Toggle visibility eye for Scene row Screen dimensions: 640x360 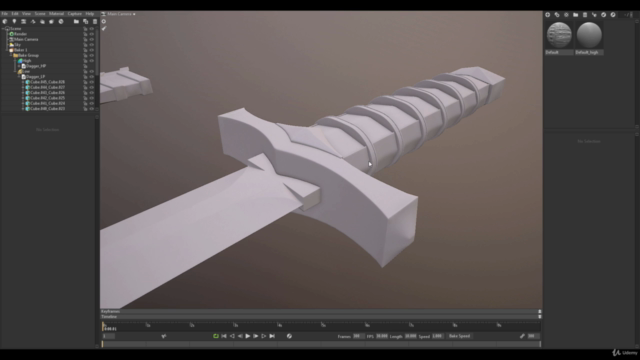click(x=92, y=29)
